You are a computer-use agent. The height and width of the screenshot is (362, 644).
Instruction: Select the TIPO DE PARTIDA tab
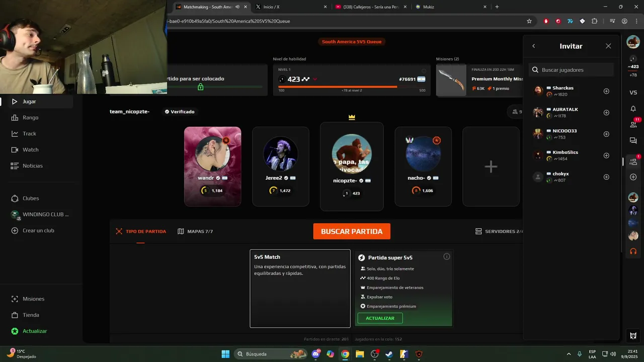click(140, 231)
